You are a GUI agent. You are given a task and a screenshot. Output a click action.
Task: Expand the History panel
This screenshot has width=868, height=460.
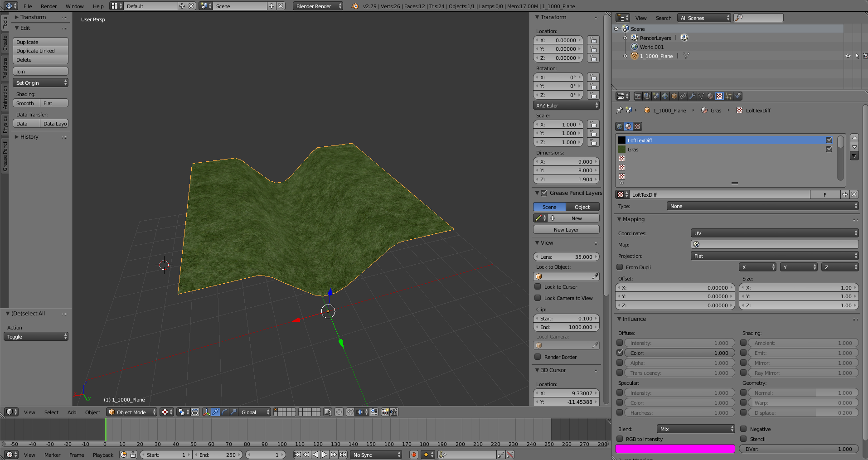29,137
